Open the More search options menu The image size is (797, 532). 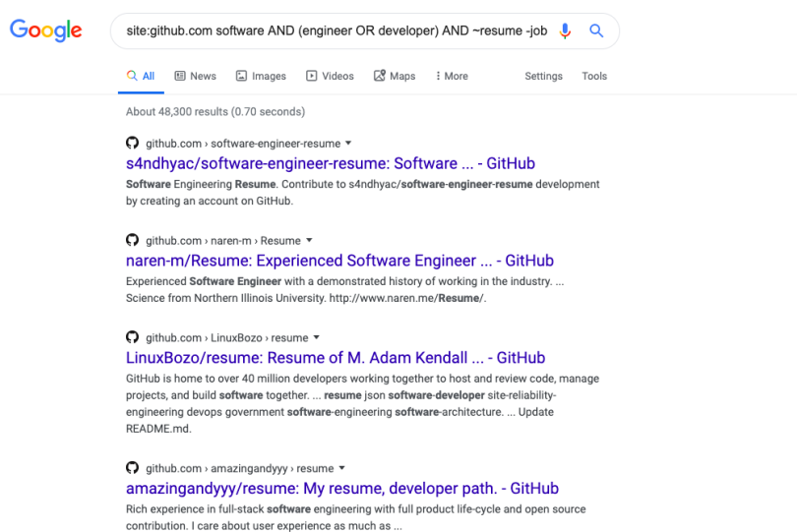(x=452, y=77)
